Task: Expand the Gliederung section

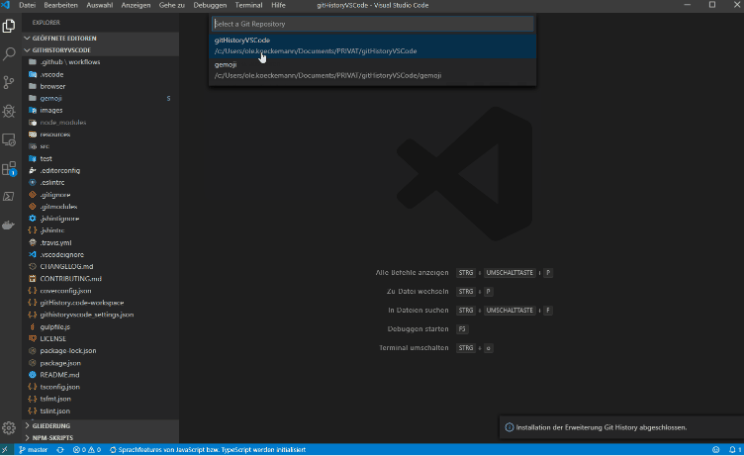Action: [101, 426]
